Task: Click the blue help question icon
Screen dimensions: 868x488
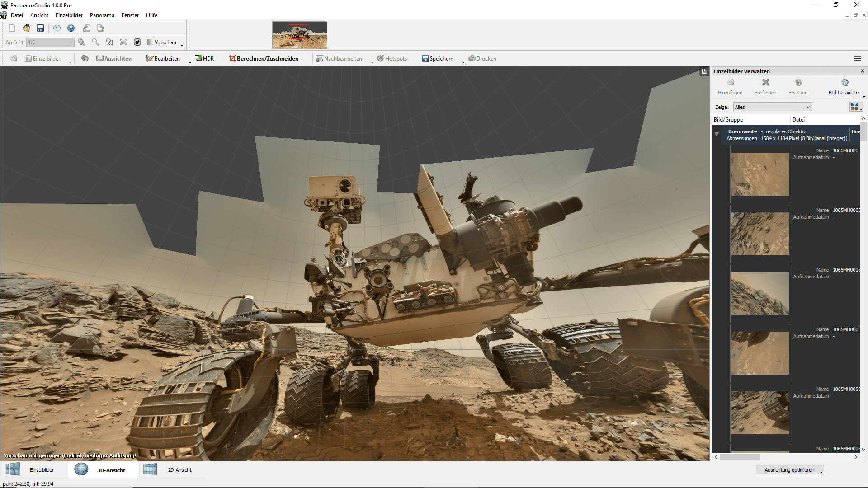Action: (x=71, y=28)
